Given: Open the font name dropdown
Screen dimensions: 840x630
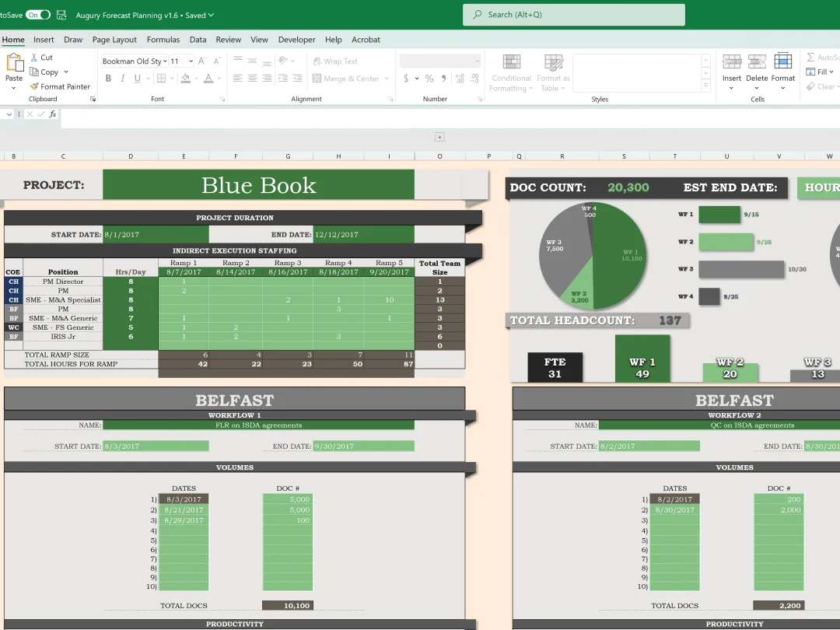Looking at the screenshot, I should pos(165,61).
